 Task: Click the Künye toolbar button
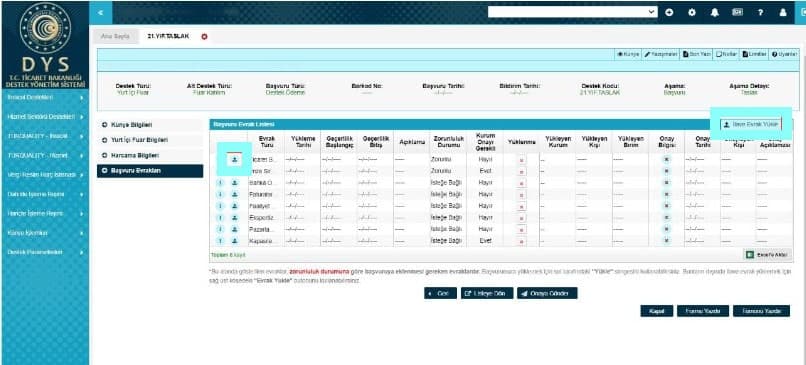(628, 54)
